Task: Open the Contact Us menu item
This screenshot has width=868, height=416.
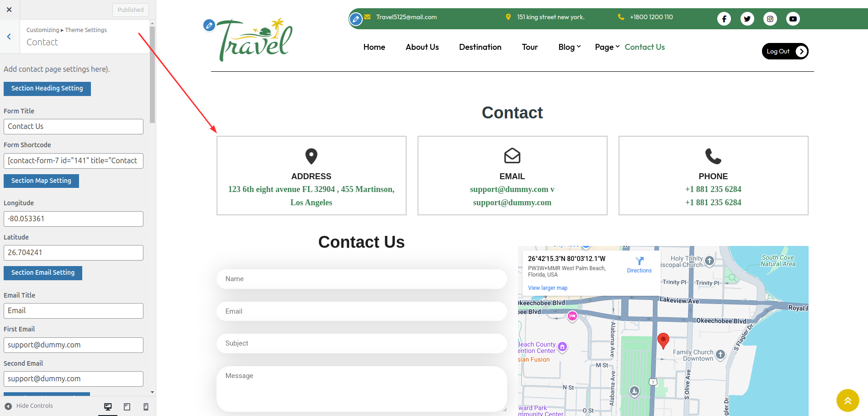Action: pos(645,47)
